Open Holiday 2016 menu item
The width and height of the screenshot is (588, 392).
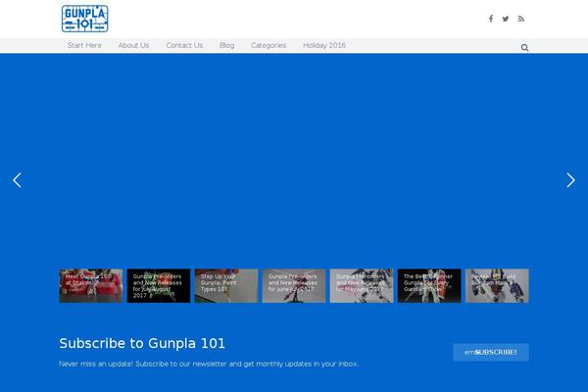[x=324, y=45]
